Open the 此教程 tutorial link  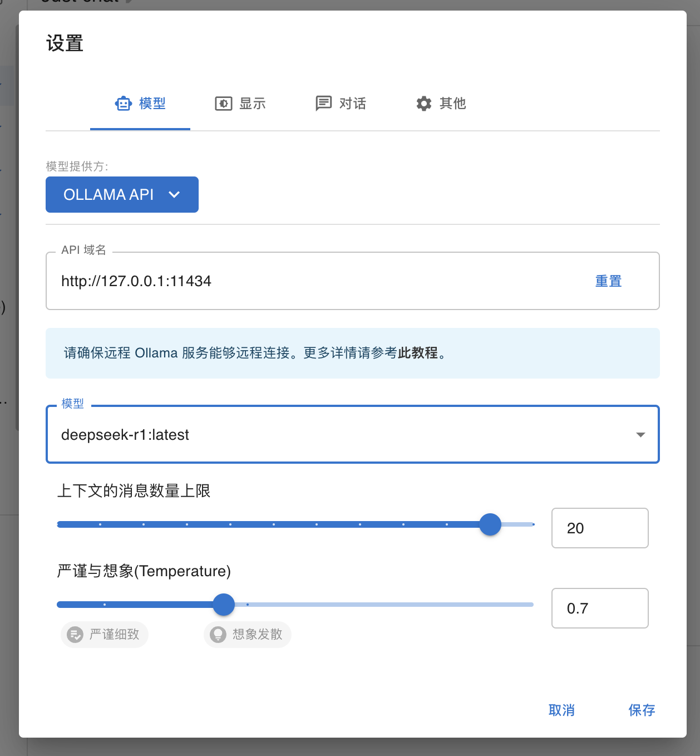point(418,353)
